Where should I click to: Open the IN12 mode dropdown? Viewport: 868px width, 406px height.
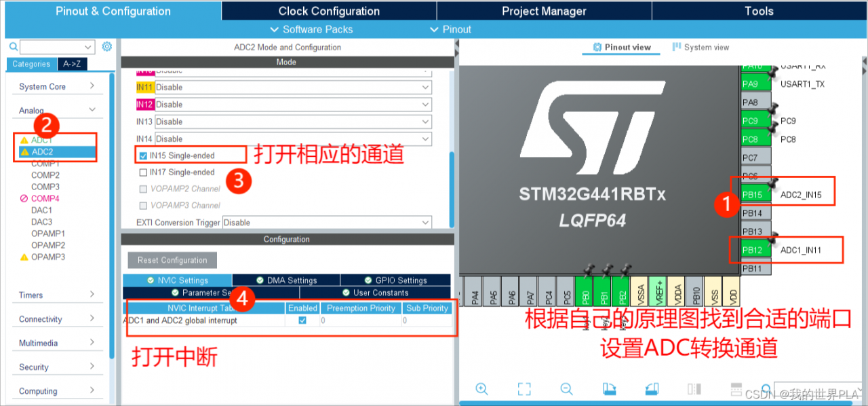tap(293, 105)
